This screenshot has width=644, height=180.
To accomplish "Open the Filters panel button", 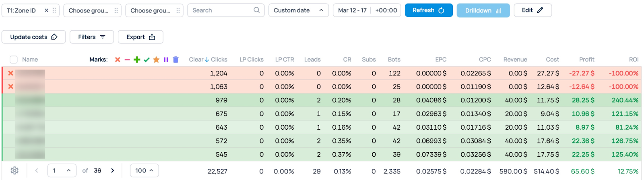I will click(x=91, y=37).
